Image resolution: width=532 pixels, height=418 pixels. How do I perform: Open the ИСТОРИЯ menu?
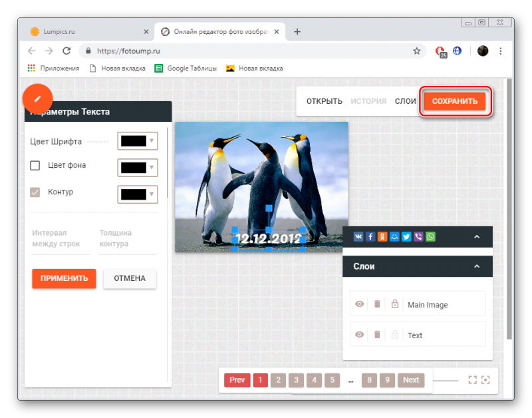368,101
